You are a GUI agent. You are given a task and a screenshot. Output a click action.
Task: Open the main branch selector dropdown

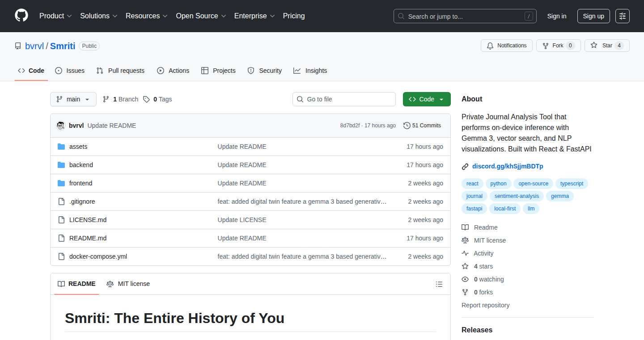tap(73, 99)
